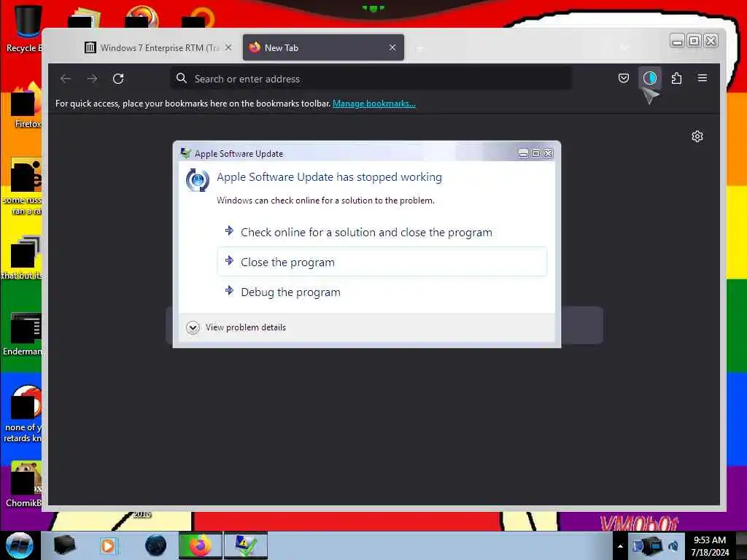Open the Firefox account icon
Screen dimensions: 747x560
point(650,78)
